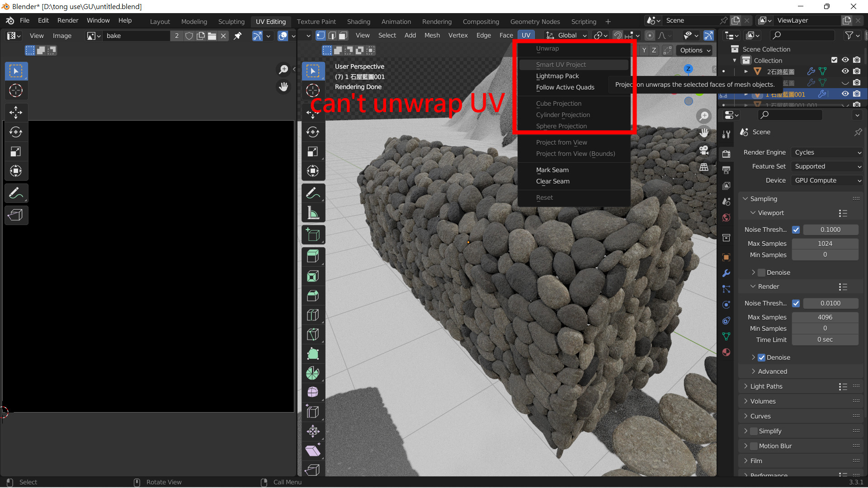
Task: Expand the Light Paths panel
Action: [766, 386]
